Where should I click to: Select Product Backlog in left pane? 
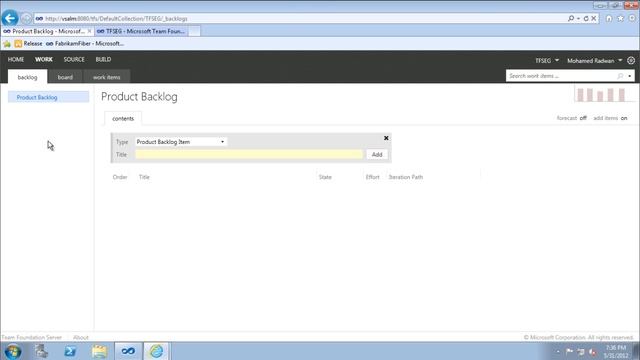(x=49, y=97)
